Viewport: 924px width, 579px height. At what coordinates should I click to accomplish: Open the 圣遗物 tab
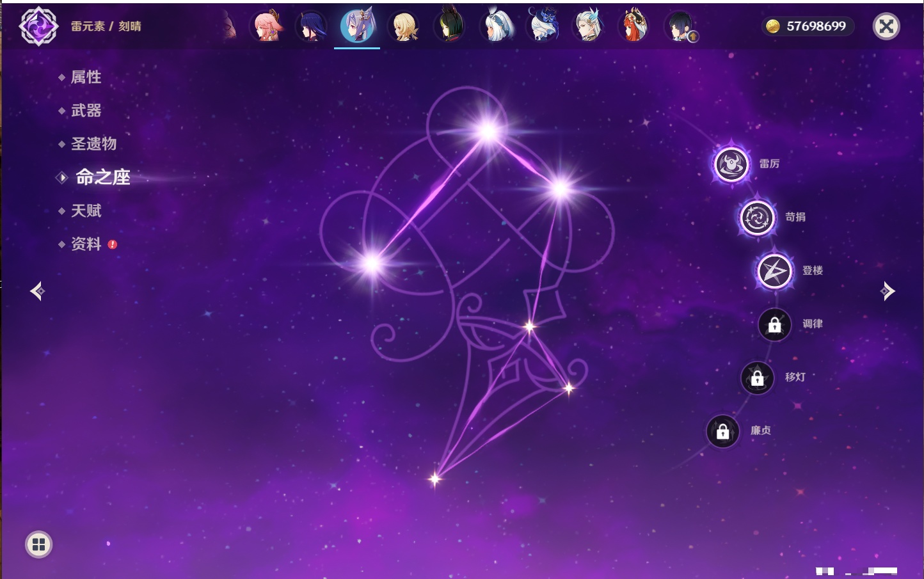(93, 144)
